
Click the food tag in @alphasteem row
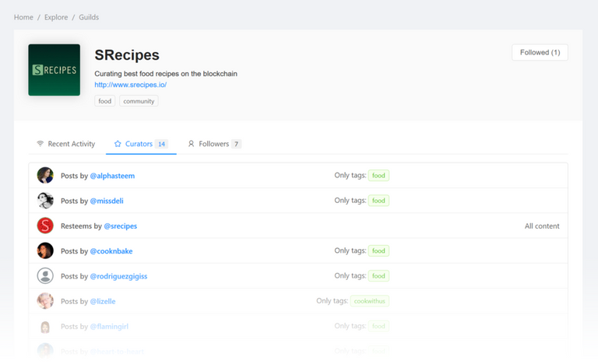(378, 175)
